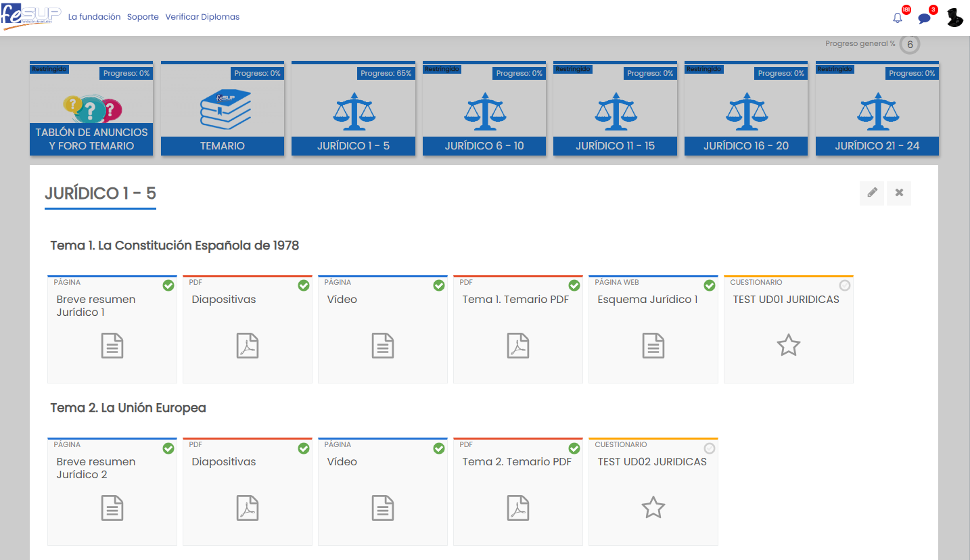Click the document icon of Esquema Jurídico 1
Screen dimensions: 970x560
pyautogui.click(x=653, y=346)
